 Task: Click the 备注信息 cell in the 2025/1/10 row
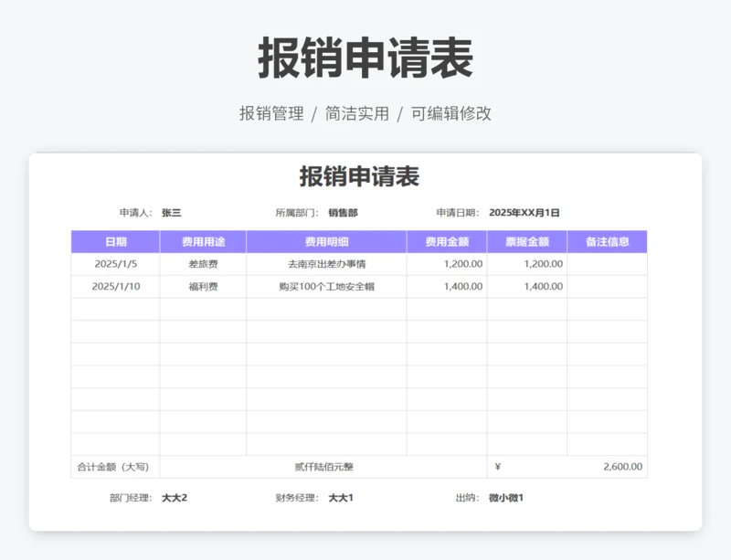[608, 286]
